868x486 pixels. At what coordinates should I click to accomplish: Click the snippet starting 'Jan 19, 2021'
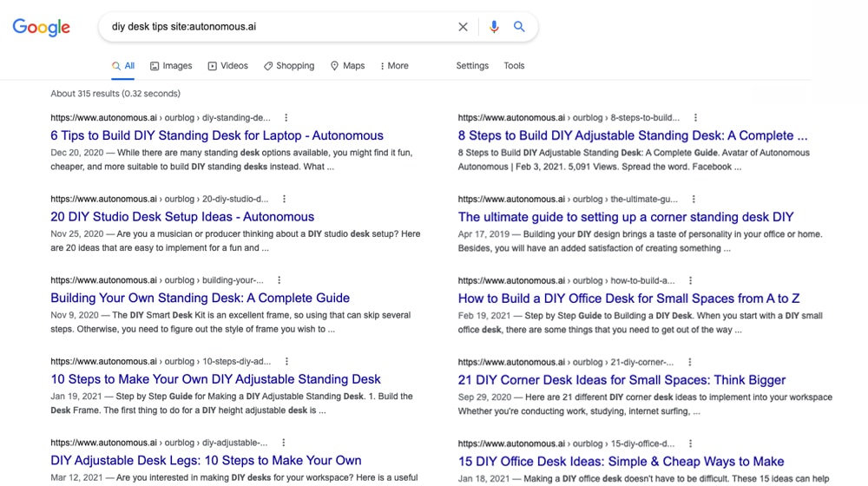coord(232,404)
